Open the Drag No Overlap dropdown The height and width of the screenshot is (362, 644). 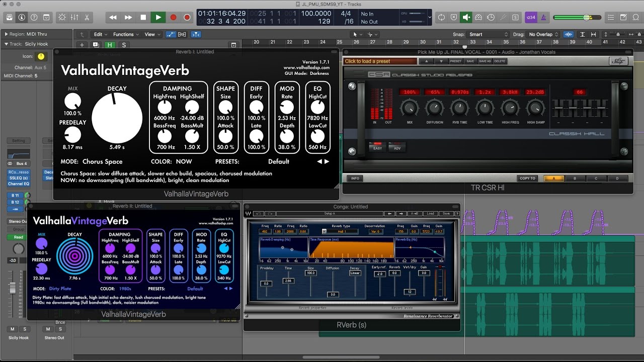[x=543, y=34]
